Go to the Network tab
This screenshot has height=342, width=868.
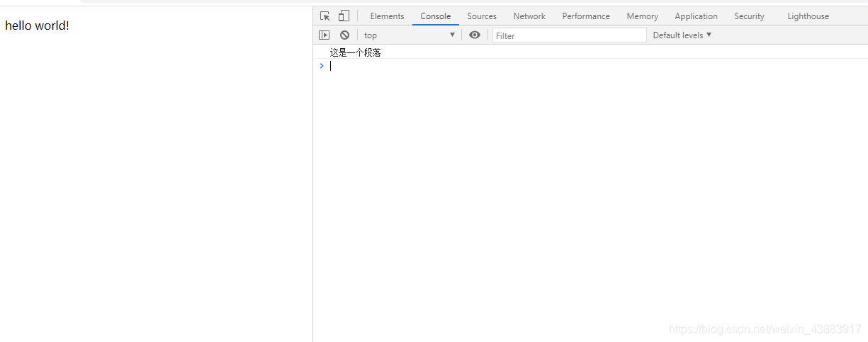tap(529, 16)
